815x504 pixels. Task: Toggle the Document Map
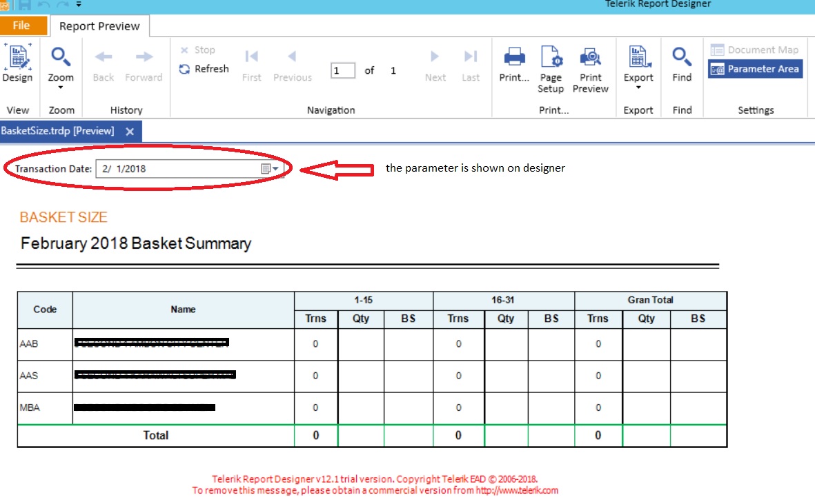coord(755,50)
